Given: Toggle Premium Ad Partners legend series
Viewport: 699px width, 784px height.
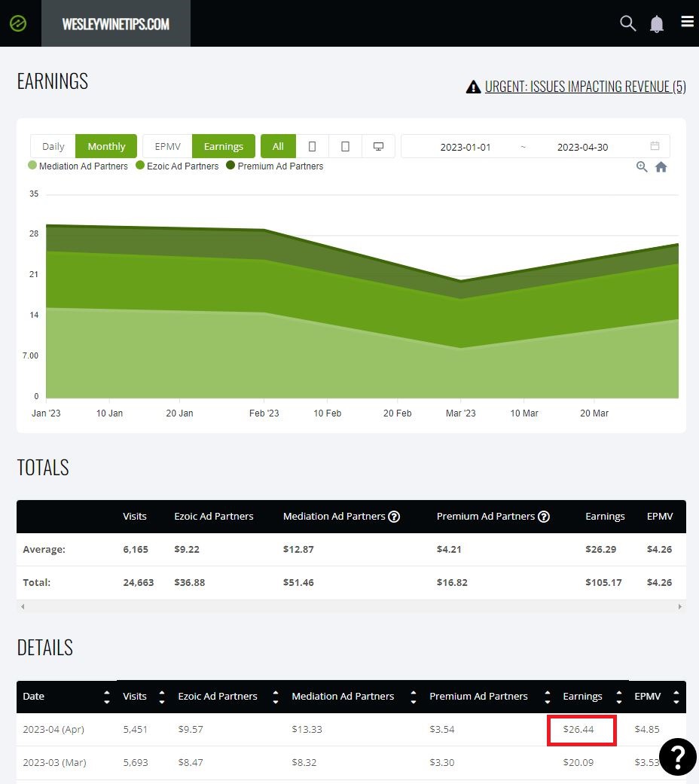Looking at the screenshot, I should coord(275,166).
